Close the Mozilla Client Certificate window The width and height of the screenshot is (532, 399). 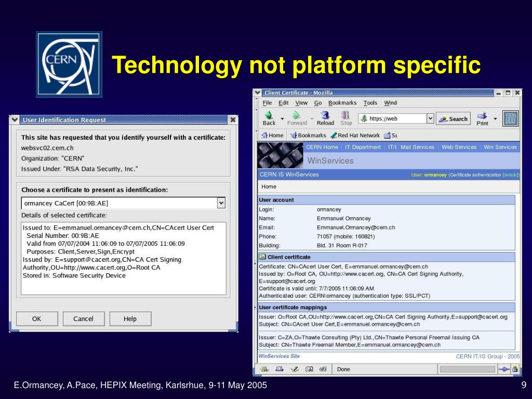point(517,93)
